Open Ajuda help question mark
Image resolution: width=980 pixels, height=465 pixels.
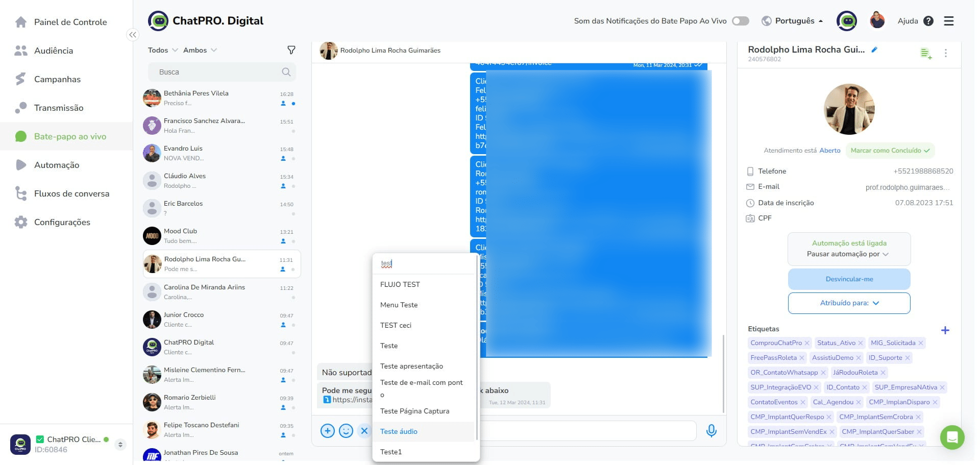pos(928,21)
